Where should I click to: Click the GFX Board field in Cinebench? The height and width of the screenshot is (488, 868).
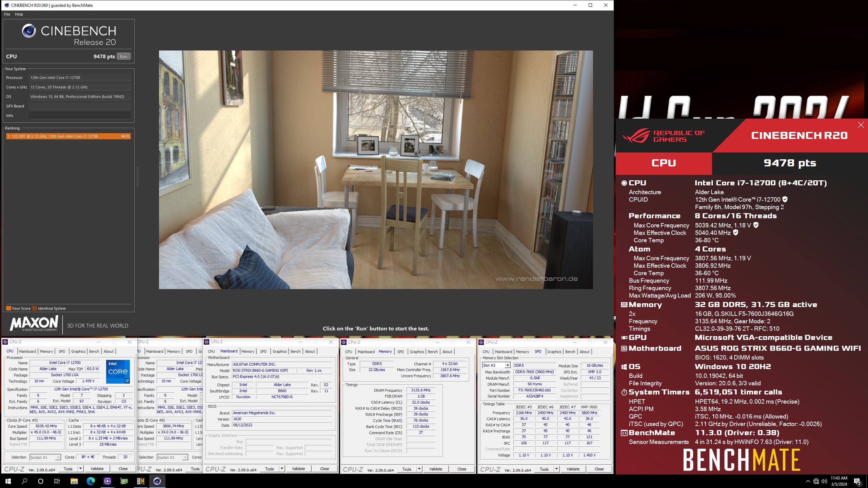[x=80, y=106]
